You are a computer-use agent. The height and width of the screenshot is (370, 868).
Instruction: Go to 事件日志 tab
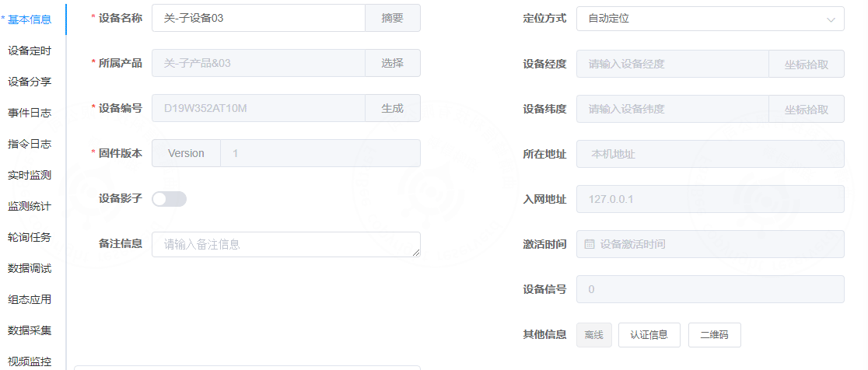[30, 113]
